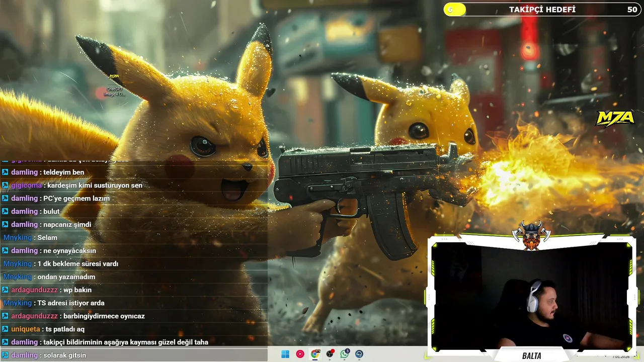Click the long 'takipçi bildiriminin' chat message

coord(126,342)
